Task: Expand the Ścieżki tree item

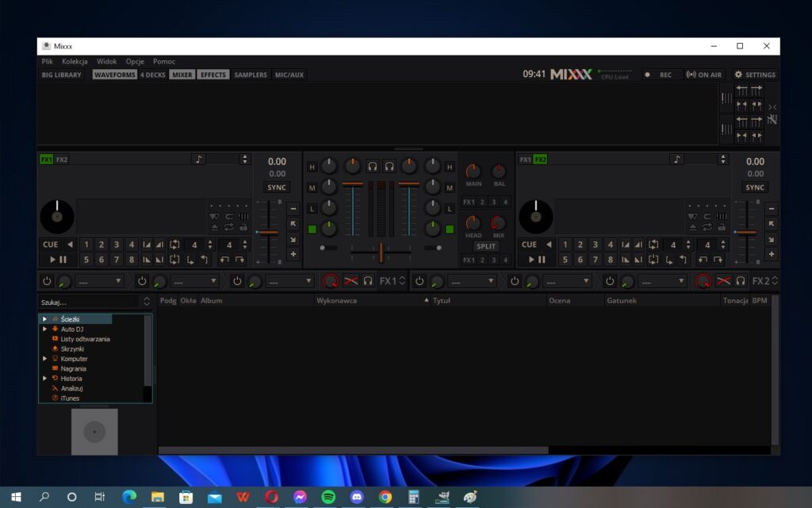Action: (x=44, y=319)
